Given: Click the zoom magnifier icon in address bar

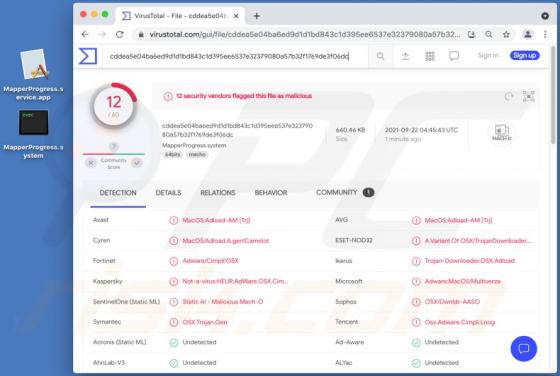Looking at the screenshot, I should pos(489,34).
